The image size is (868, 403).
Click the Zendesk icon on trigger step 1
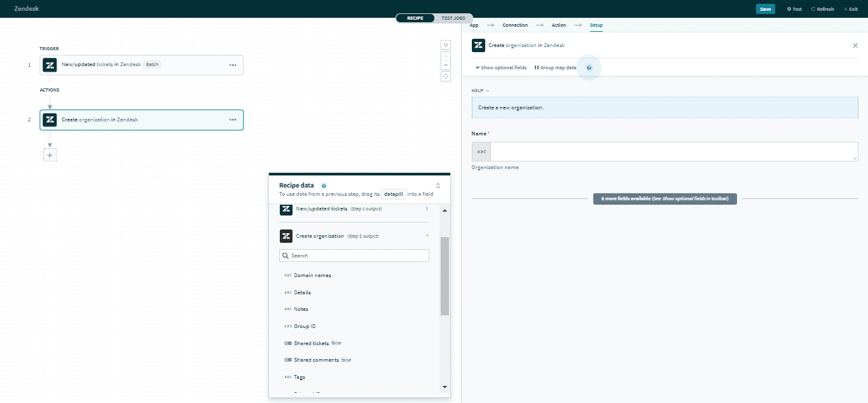click(x=49, y=64)
